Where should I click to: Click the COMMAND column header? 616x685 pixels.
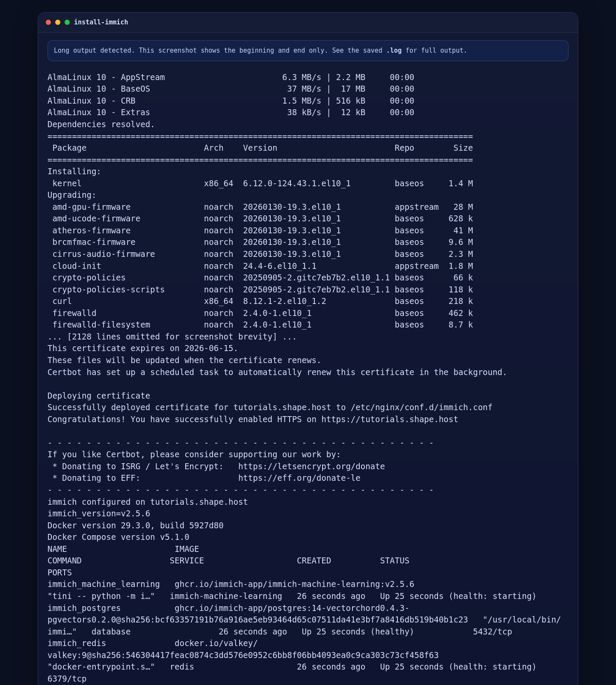[x=65, y=561]
